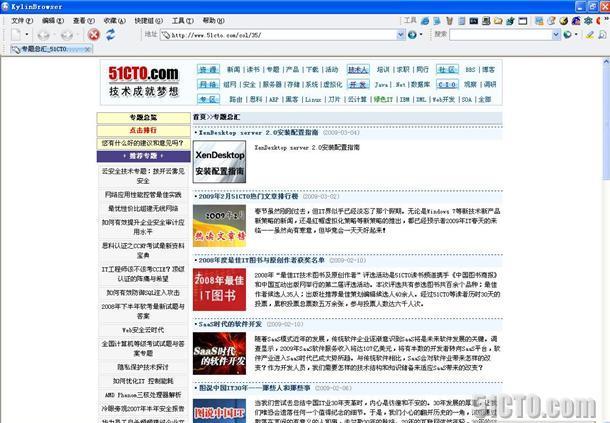Open the 查看(V) menu
This screenshot has width=610, height=423.
[x=84, y=21]
